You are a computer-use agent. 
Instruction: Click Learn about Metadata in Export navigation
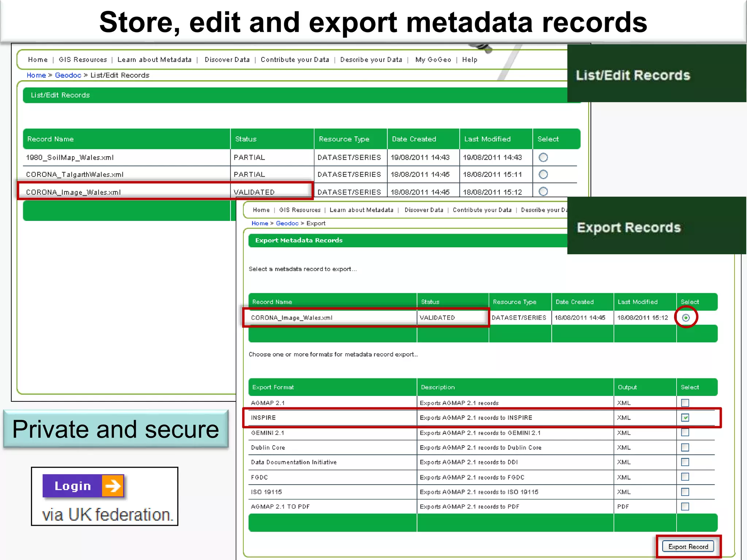point(361,210)
